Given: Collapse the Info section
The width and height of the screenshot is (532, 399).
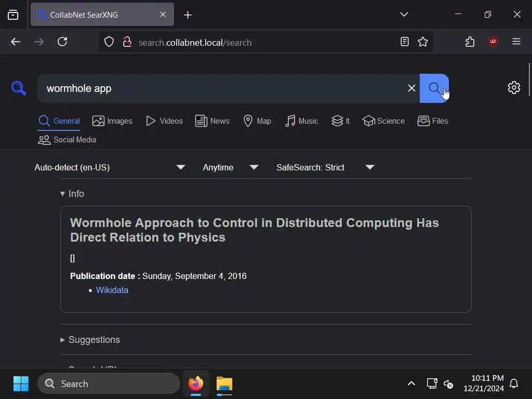Looking at the screenshot, I should (72, 194).
